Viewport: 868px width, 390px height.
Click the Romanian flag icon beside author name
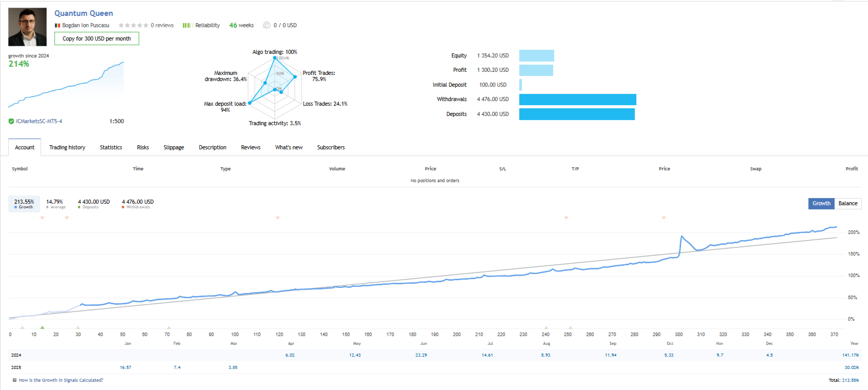point(58,25)
